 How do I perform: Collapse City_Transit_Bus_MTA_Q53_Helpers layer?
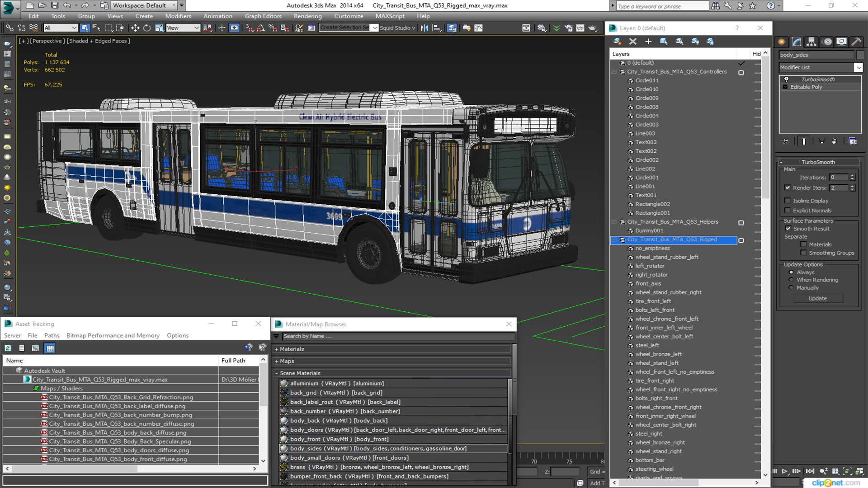[614, 222]
